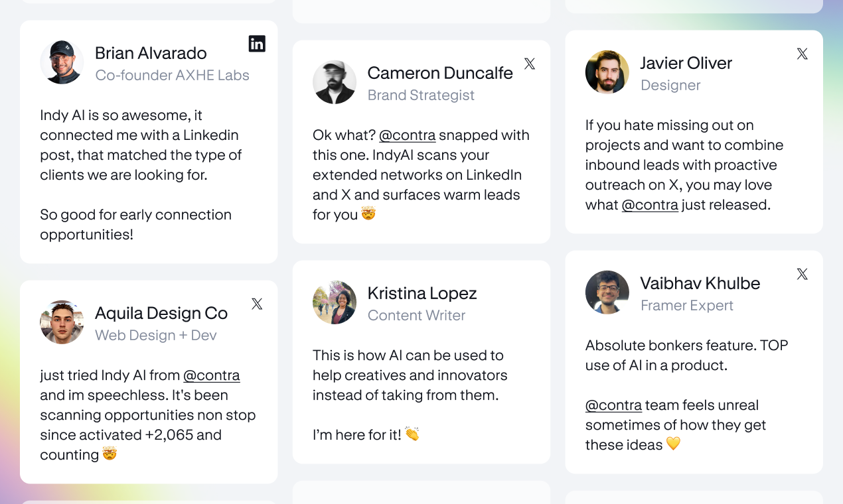Click the Brian Alvarado name heading
Image resolution: width=843 pixels, height=504 pixels.
151,53
